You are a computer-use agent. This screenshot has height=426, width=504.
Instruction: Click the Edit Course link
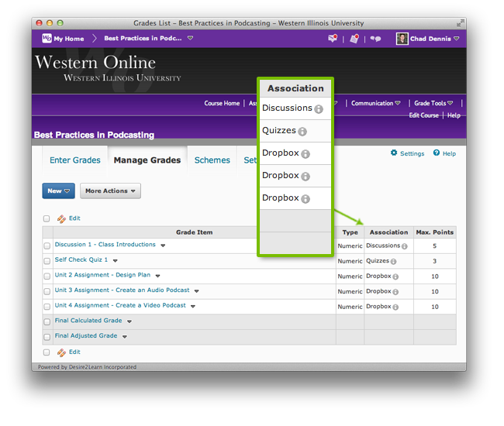pyautogui.click(x=424, y=115)
